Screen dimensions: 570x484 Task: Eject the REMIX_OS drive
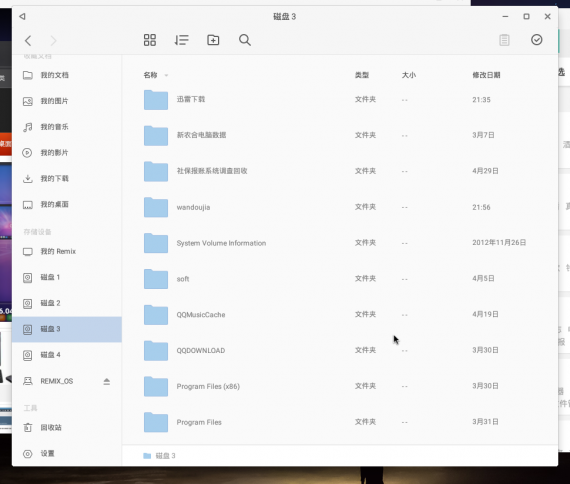[107, 381]
